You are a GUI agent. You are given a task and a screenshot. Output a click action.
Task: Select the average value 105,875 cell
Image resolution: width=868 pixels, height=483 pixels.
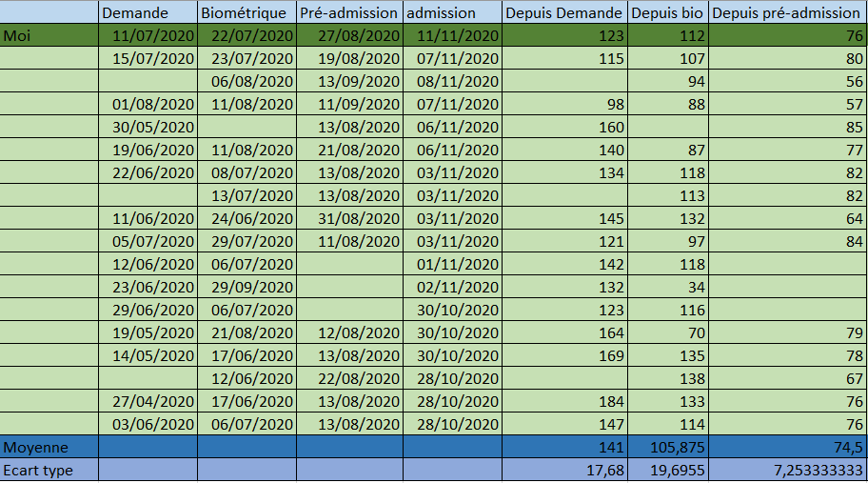pyautogui.click(x=668, y=447)
